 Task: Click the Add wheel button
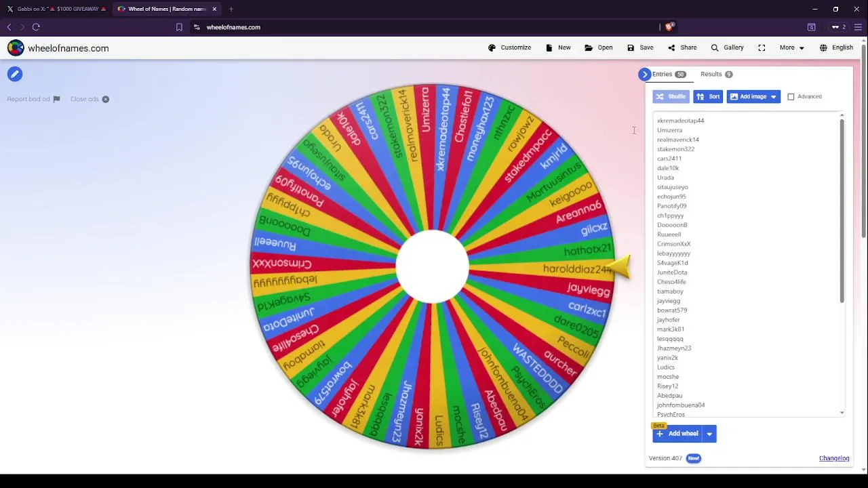(x=677, y=434)
